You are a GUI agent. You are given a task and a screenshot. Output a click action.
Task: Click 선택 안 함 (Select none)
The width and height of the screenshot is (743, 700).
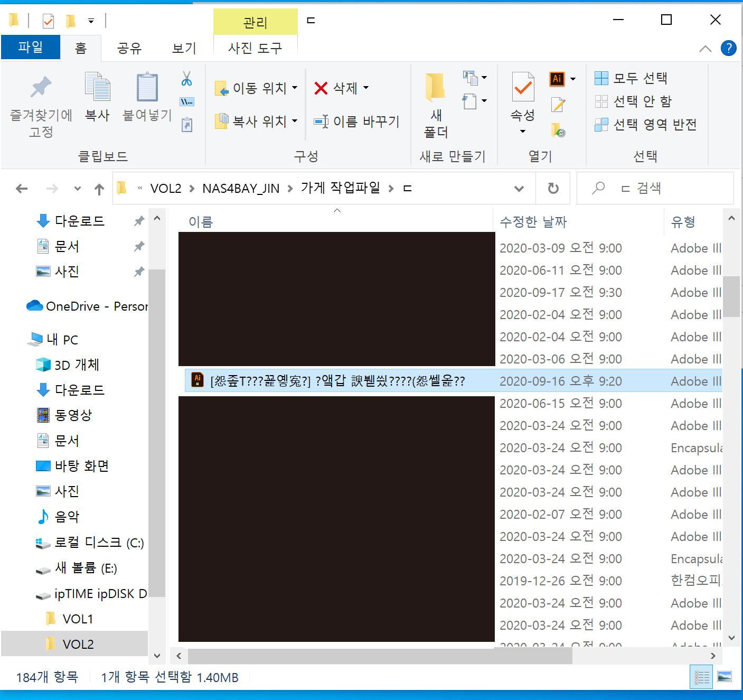click(633, 101)
